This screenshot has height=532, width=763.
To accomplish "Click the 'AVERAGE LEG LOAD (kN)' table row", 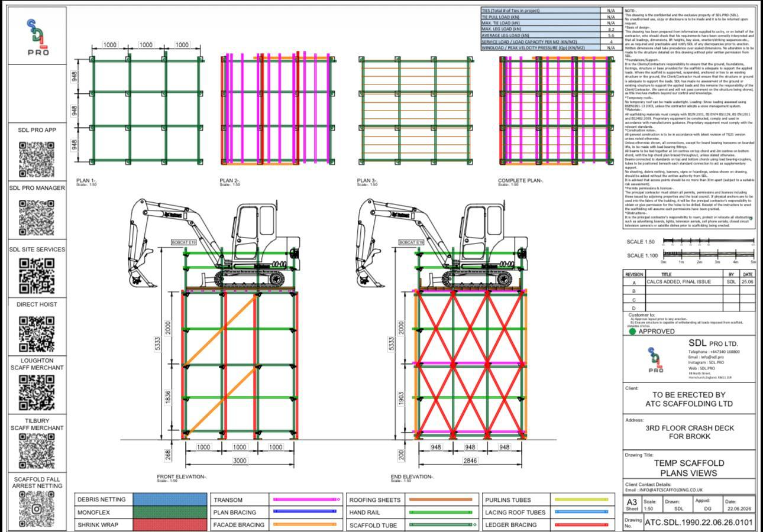I will click(x=551, y=35).
